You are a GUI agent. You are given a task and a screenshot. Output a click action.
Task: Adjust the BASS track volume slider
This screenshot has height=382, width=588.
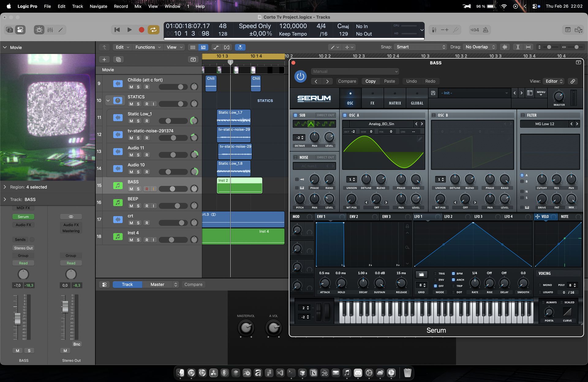tap(172, 189)
